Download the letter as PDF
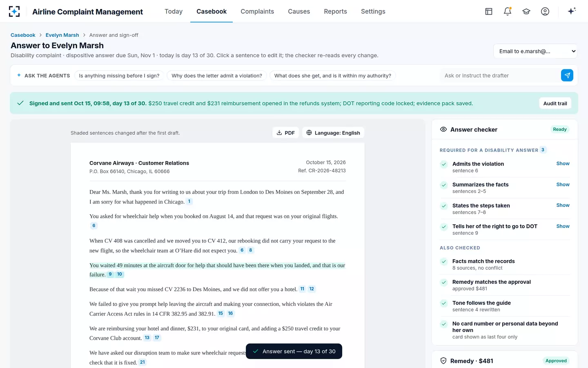The width and height of the screenshot is (588, 368). (x=286, y=133)
